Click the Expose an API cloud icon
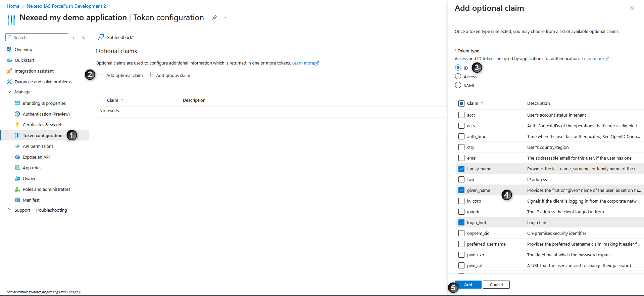This screenshot has width=644, height=296. point(17,157)
